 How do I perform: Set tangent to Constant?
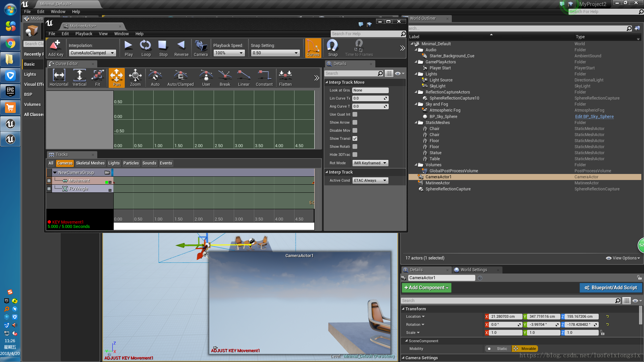(264, 78)
